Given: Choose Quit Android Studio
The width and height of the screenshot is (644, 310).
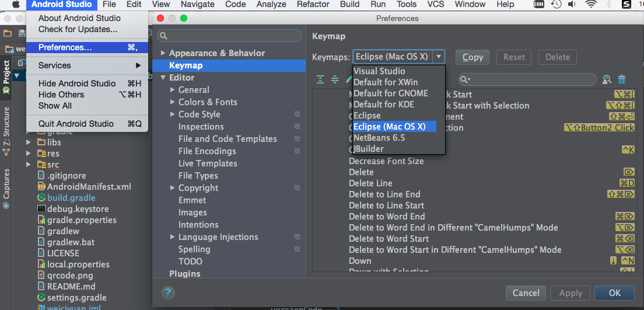Looking at the screenshot, I should [87, 124].
